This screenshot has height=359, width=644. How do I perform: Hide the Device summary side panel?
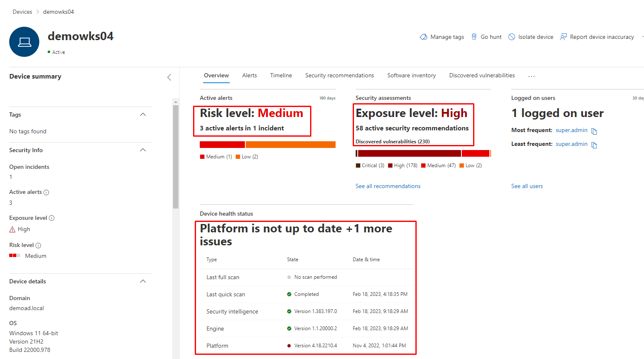(169, 77)
